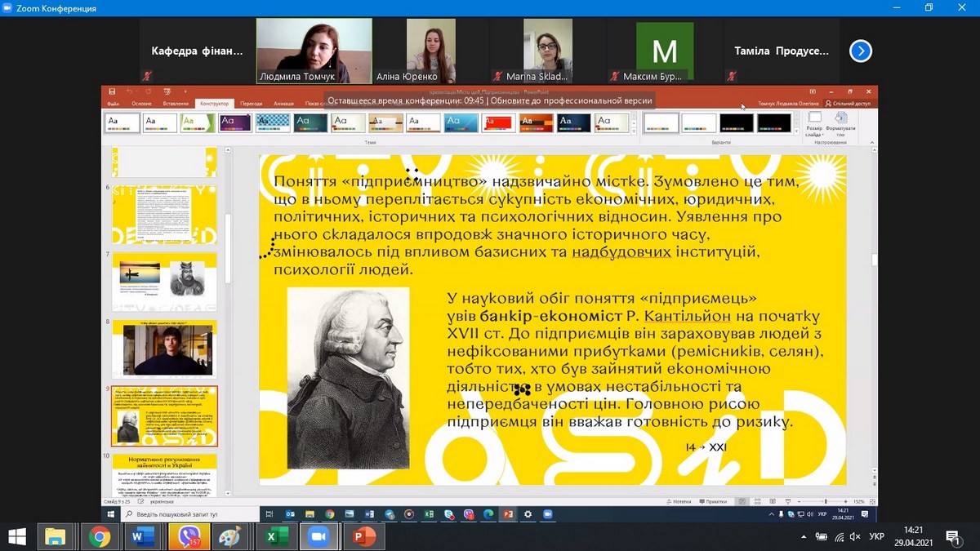980x551 pixels.
Task: Toggle the Нотатки notes pane
Action: tap(677, 501)
